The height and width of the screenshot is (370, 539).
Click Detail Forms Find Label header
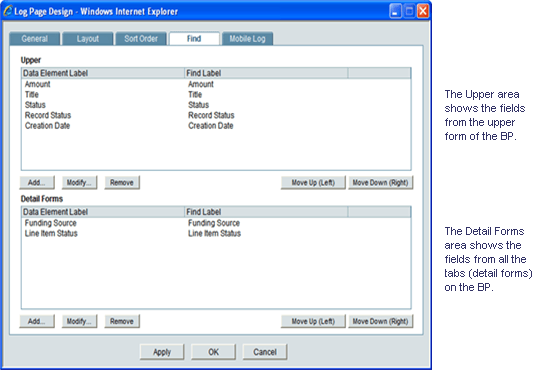coord(266,212)
